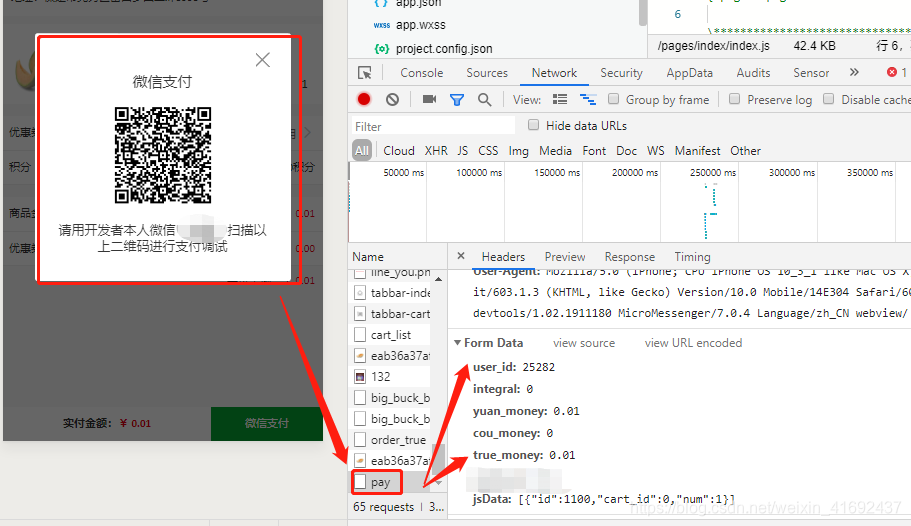The width and height of the screenshot is (911, 526).
Task: Filter requests by Img
Action: point(518,151)
